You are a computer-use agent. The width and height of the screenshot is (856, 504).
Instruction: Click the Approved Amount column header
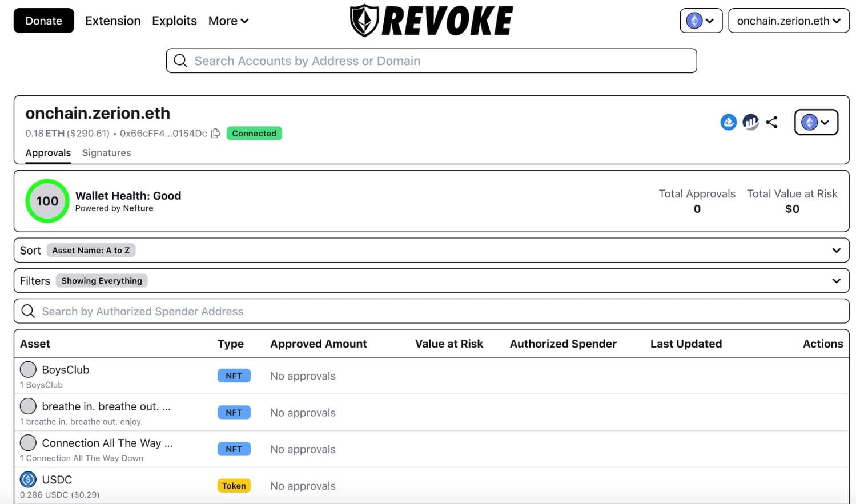pos(319,344)
